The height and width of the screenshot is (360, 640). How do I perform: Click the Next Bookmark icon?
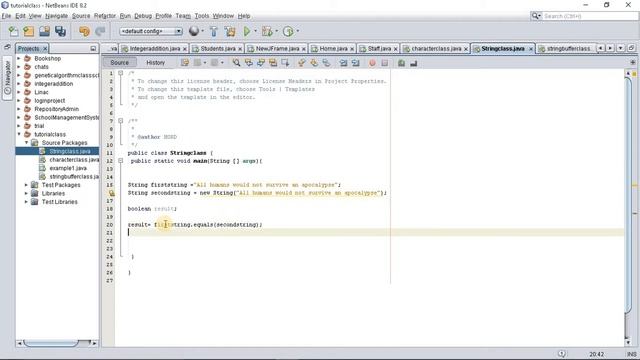point(314,63)
